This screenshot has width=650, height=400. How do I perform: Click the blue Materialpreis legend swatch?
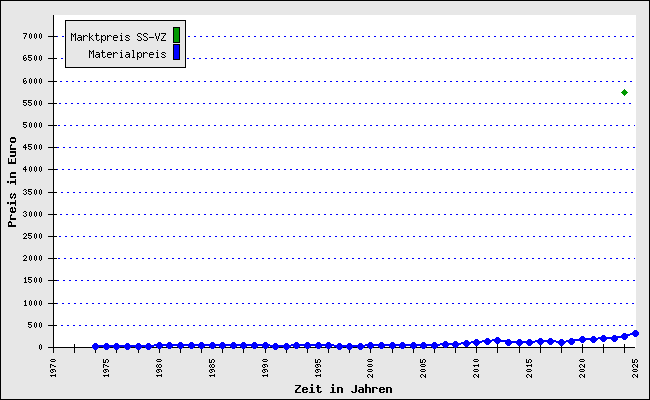coord(177,52)
